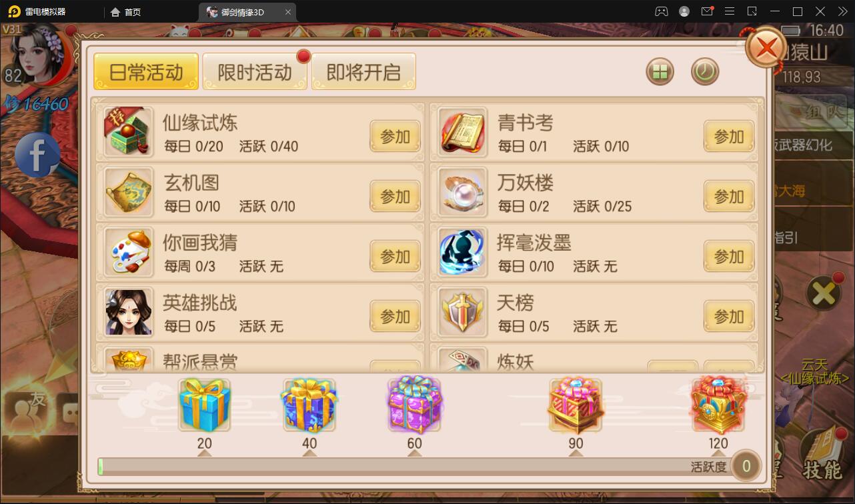Open the emulator menu hamburger icon

pyautogui.click(x=729, y=11)
